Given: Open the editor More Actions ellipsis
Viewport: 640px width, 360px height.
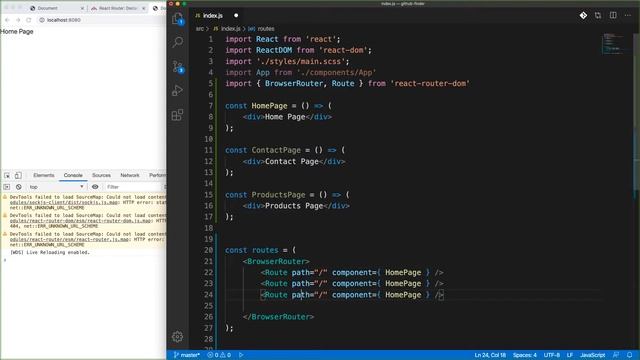Looking at the screenshot, I should click(628, 16).
